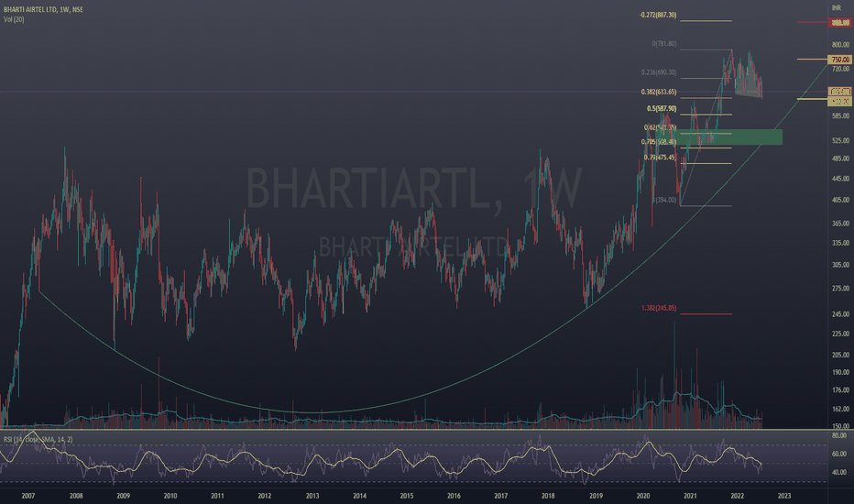Click 2008 on the time axis

click(x=76, y=496)
